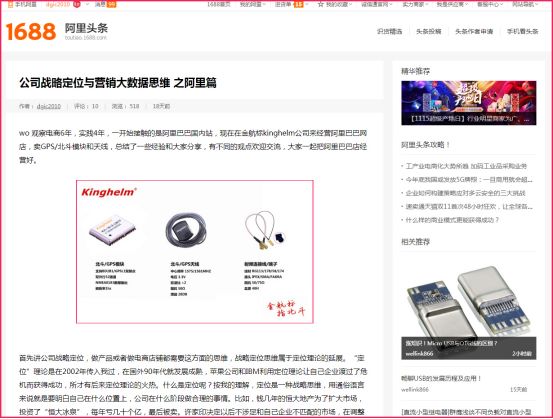The height and width of the screenshot is (419, 553).
Task: Open article 企业如何构建策略应对多云安全的三大挑战
Action: pos(465,193)
